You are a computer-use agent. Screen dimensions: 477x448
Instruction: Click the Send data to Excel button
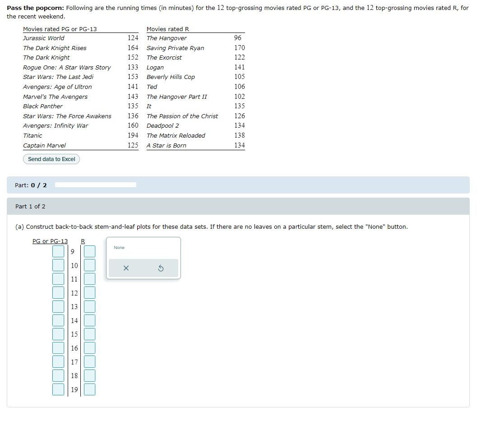(x=51, y=159)
